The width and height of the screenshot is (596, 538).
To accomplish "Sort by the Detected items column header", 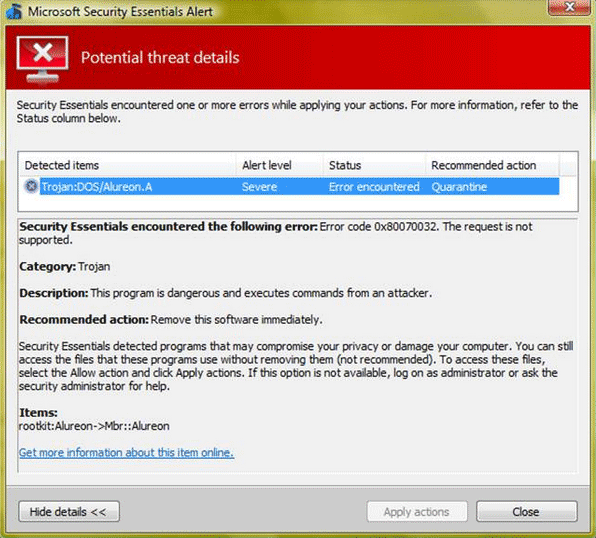I will pyautogui.click(x=127, y=165).
